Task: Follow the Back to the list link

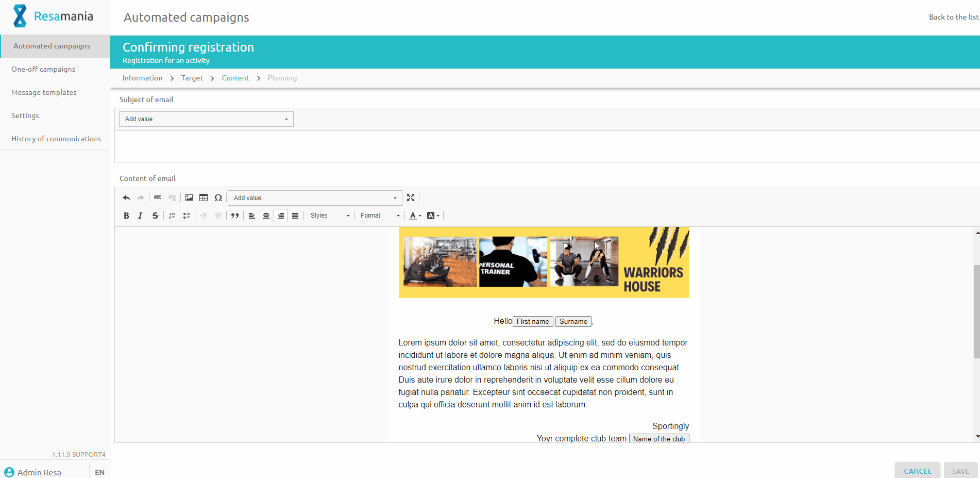Action: [x=953, y=17]
